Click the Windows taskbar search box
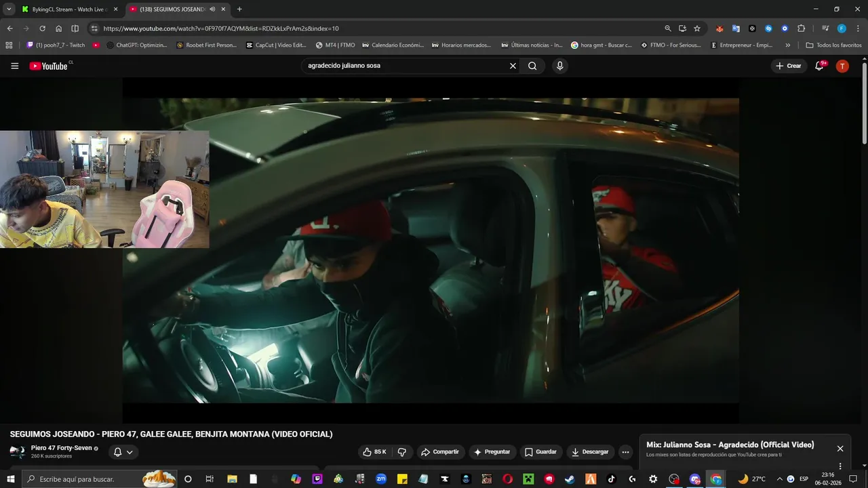This screenshot has width=868, height=488. tap(100, 479)
